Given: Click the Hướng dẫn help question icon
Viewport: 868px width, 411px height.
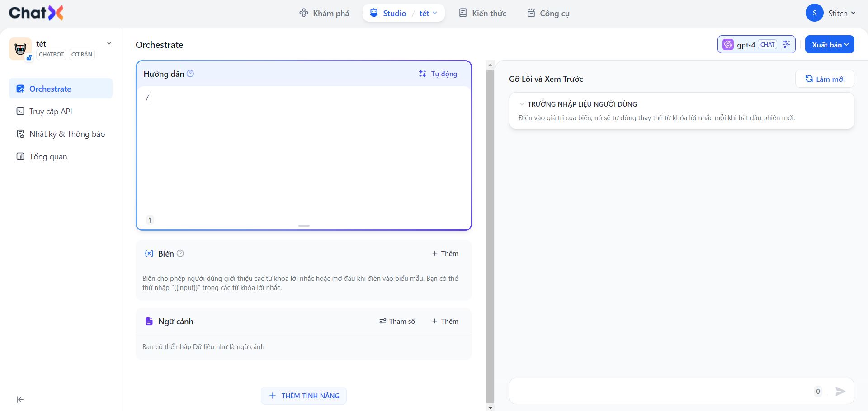Looking at the screenshot, I should (190, 74).
